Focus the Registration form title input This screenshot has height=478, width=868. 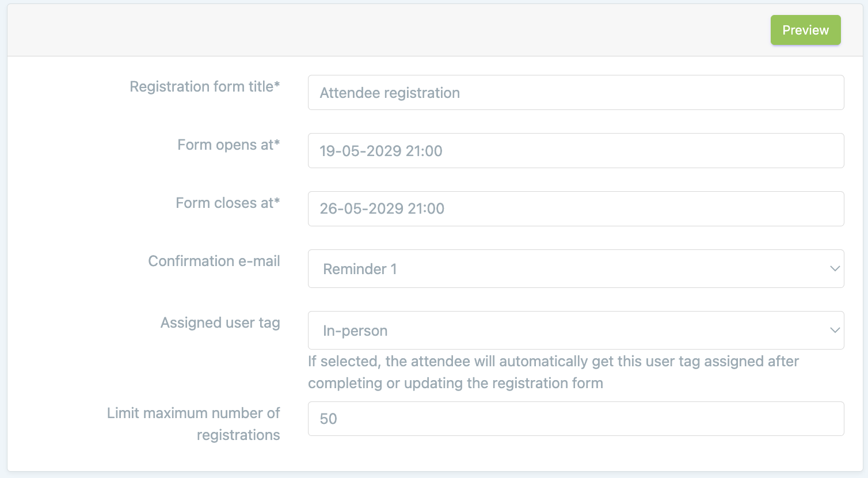click(x=576, y=93)
